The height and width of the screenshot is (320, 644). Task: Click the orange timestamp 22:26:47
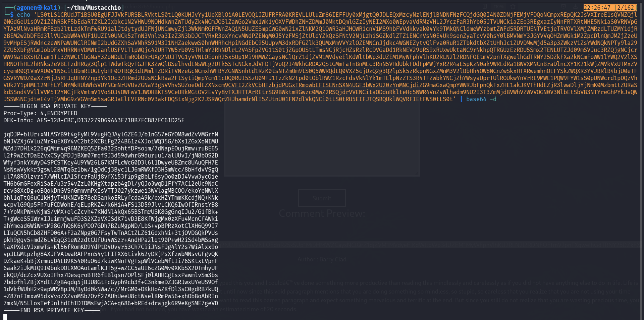click(x=597, y=7)
